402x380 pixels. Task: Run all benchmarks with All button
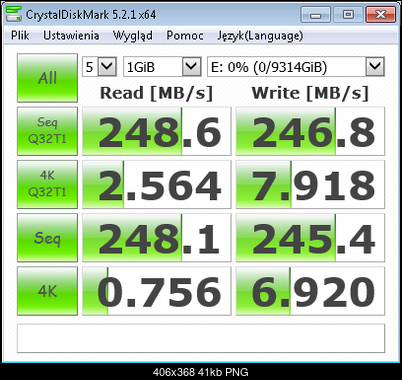[47, 78]
